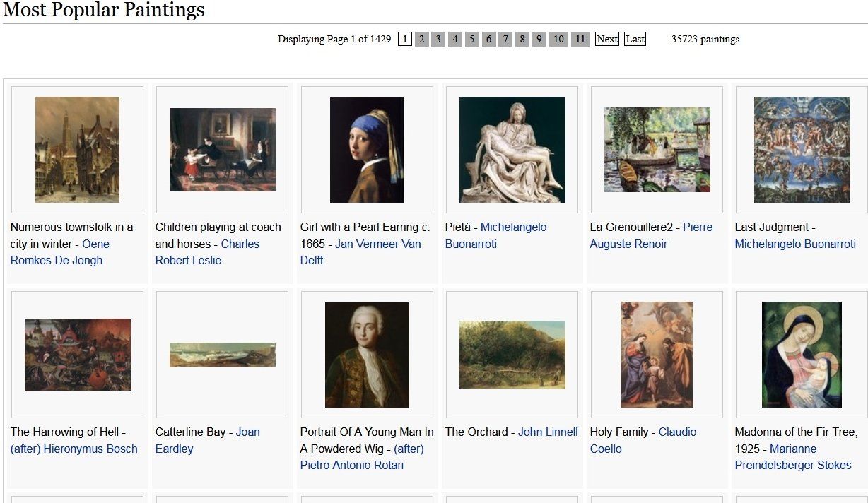This screenshot has width=868, height=503.
Task: View The Orchard painting thumbnail
Action: pyautogui.click(x=512, y=355)
